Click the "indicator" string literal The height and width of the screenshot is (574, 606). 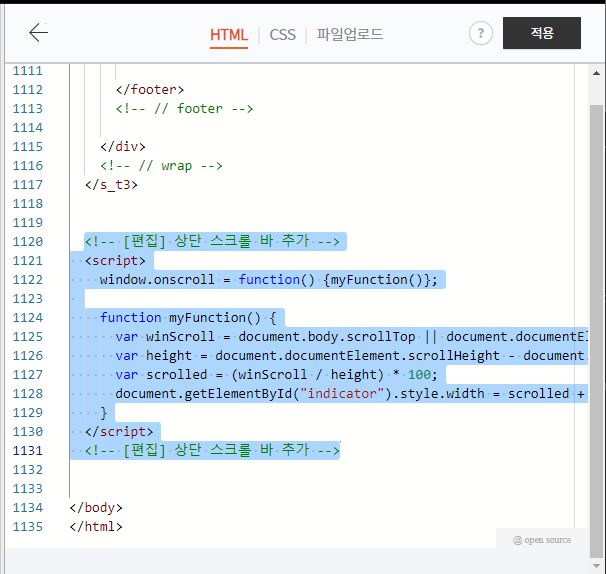342,393
